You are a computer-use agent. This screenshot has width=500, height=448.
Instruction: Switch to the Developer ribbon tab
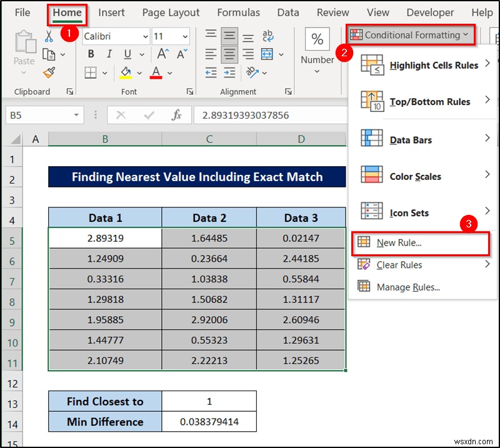(429, 12)
